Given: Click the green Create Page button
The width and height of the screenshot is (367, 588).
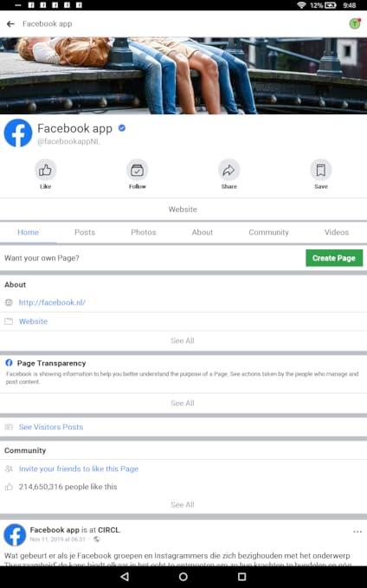Looking at the screenshot, I should (334, 258).
